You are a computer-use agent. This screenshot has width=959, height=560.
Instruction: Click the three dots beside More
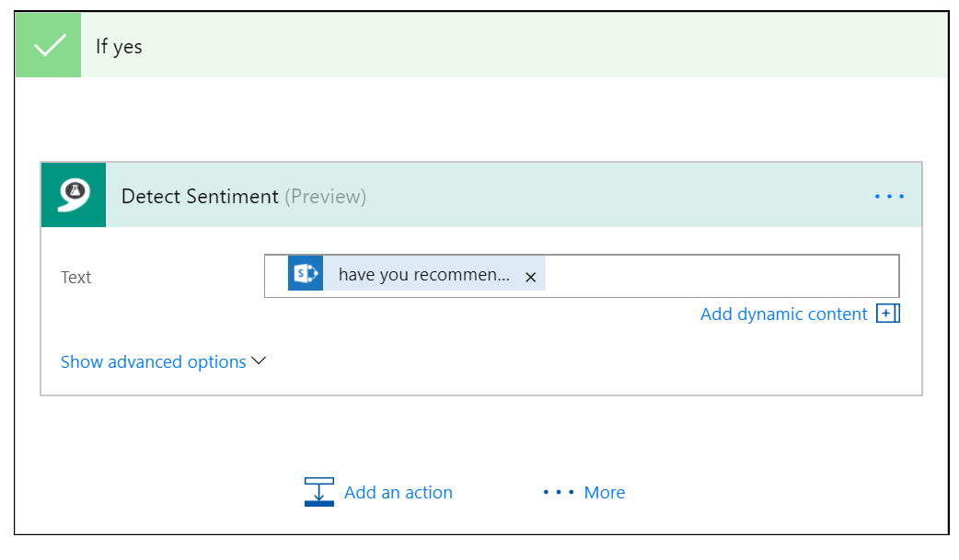click(559, 493)
